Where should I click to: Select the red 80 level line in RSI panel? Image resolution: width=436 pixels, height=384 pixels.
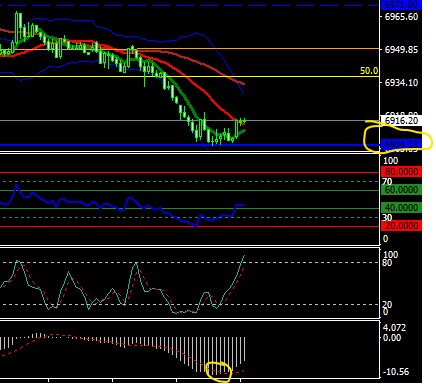click(x=190, y=173)
